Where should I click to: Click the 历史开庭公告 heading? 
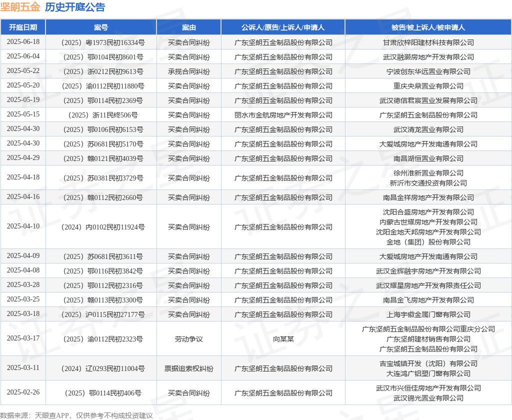click(75, 7)
